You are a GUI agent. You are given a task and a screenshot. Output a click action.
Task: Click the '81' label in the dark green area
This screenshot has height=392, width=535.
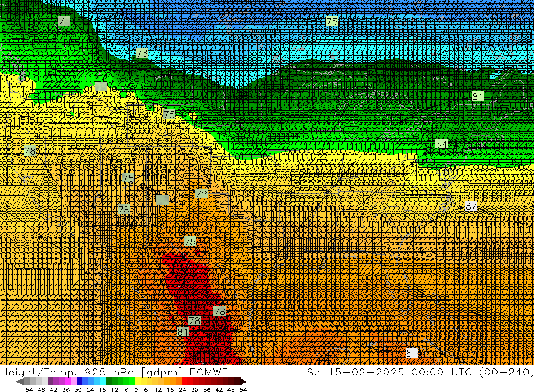click(x=478, y=97)
